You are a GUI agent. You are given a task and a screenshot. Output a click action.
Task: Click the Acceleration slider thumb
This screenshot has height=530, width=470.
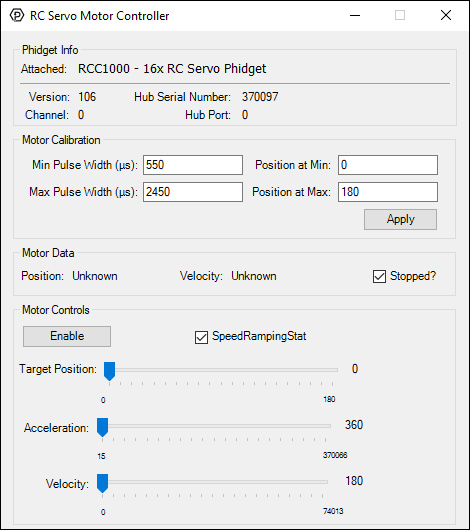click(102, 427)
